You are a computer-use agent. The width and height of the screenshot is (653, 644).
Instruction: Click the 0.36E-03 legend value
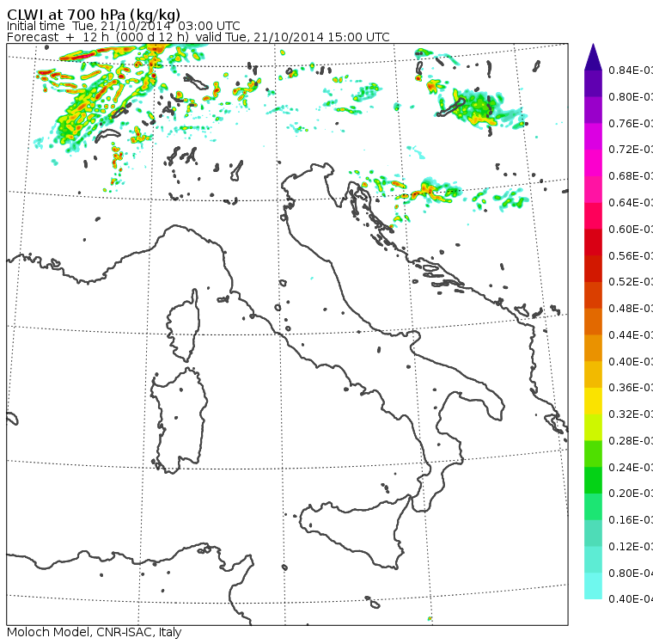[x=631, y=388]
